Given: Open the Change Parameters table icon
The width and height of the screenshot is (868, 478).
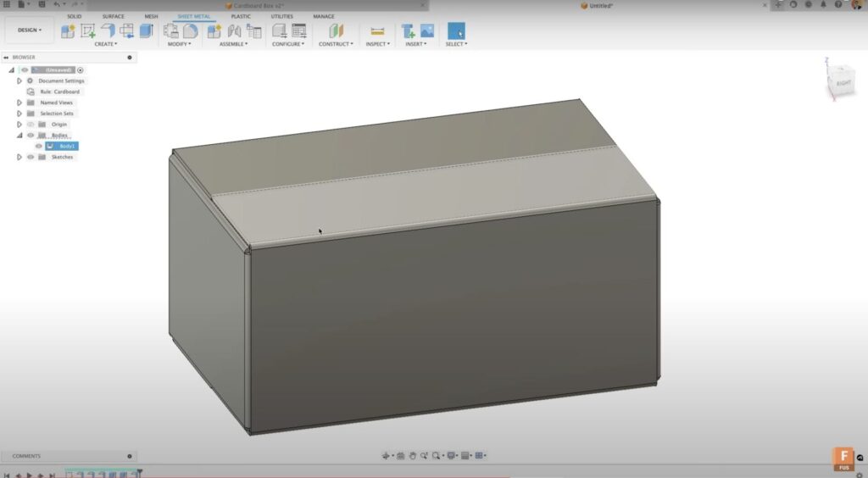Looking at the screenshot, I should coord(299,31).
